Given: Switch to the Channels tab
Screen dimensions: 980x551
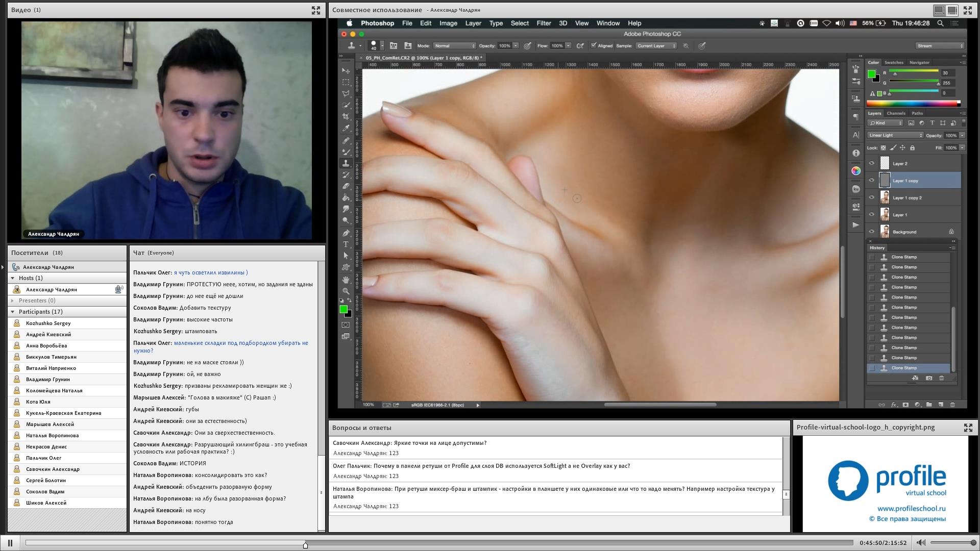Looking at the screenshot, I should (x=896, y=113).
